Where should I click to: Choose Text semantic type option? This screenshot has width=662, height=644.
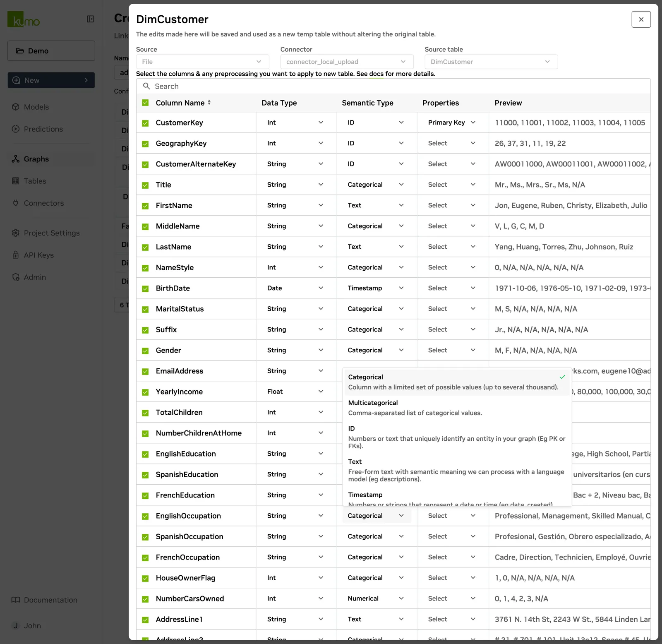[x=457, y=470]
